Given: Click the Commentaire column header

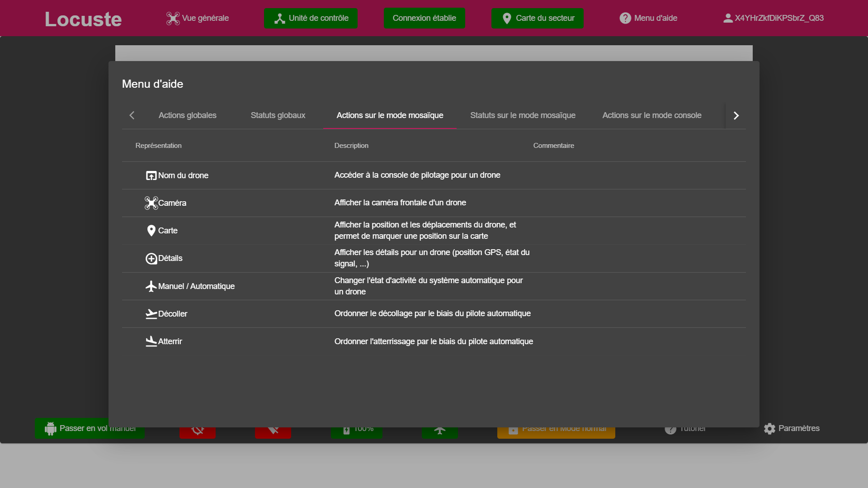Looking at the screenshot, I should (x=553, y=146).
